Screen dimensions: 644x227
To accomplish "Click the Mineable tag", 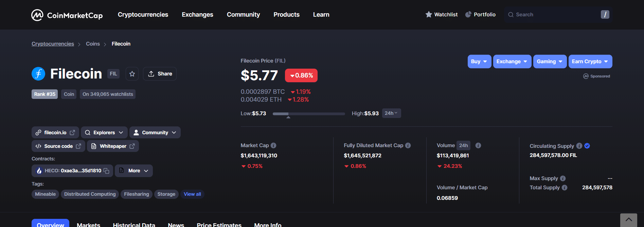I will coord(45,194).
